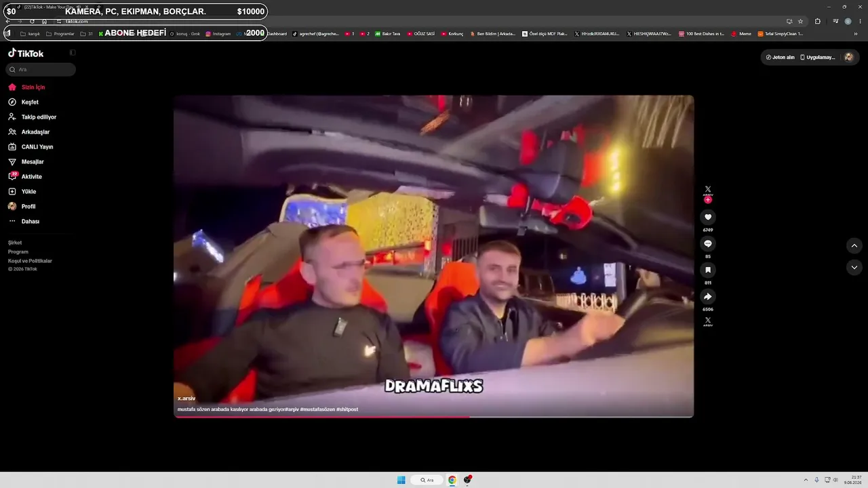Click the Ara search field in TikTok

click(x=41, y=70)
